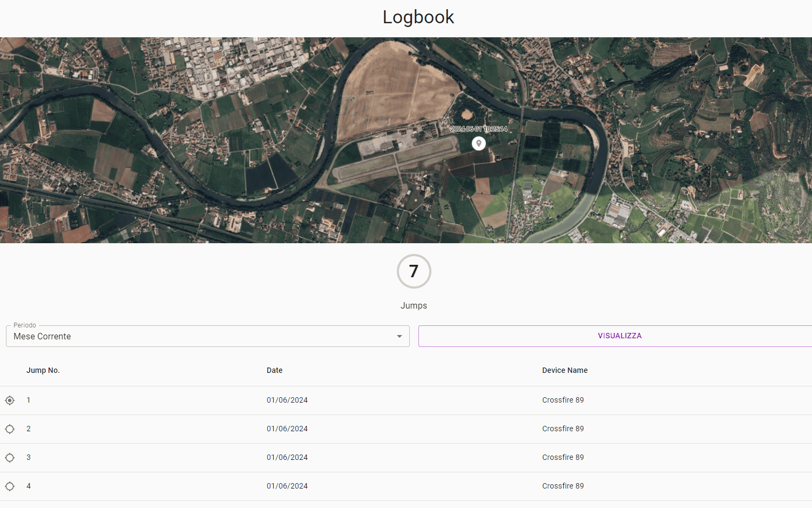The width and height of the screenshot is (812, 508).
Task: Show jump 3 on map via its locate icon
Action: [x=10, y=458]
